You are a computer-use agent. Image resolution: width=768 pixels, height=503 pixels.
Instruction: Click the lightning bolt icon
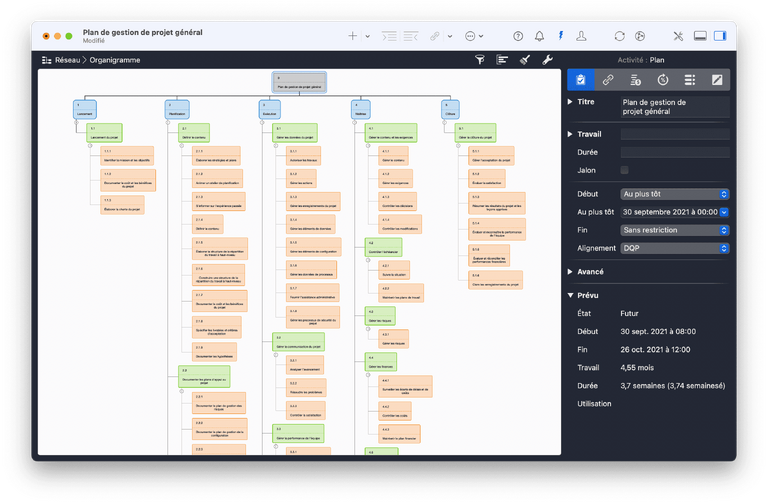[x=561, y=36]
